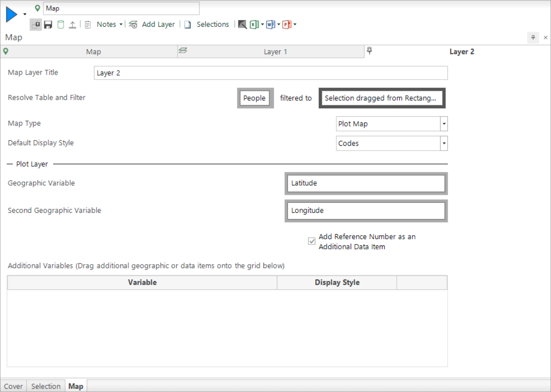Open the PowerPoint export dropdown arrow

coord(295,25)
